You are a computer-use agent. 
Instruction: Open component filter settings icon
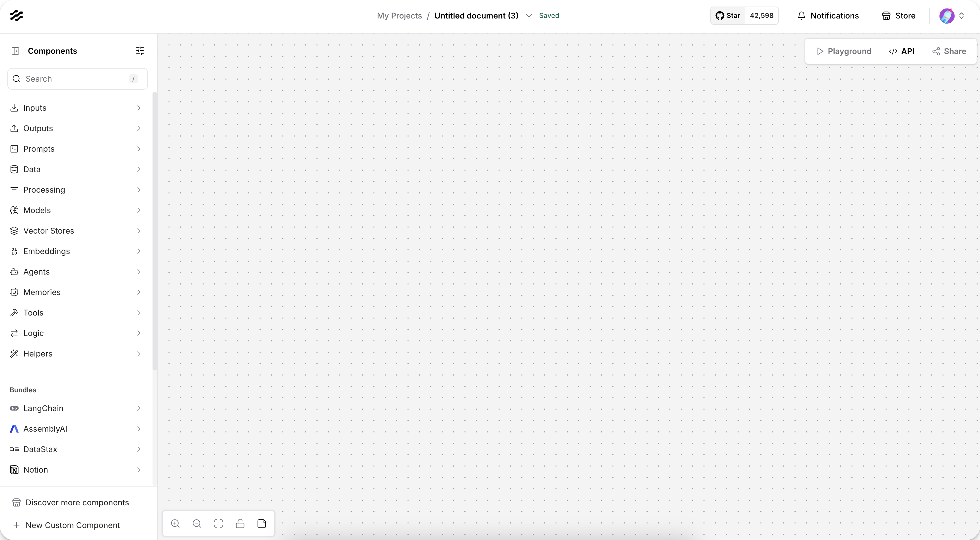coord(140,51)
